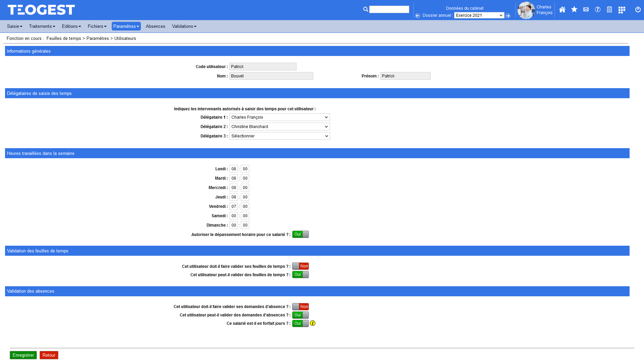Toggle must validate timesheets switch
The image size is (644, 362).
coord(301,266)
